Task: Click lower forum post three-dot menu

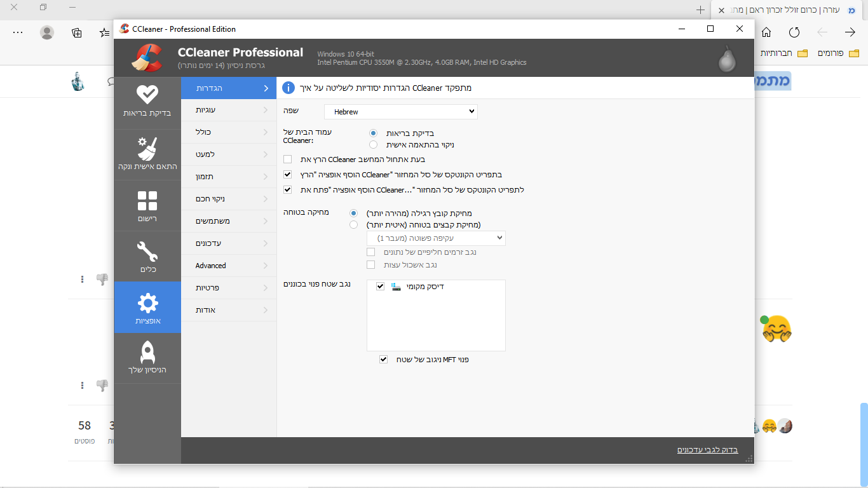Action: [82, 385]
